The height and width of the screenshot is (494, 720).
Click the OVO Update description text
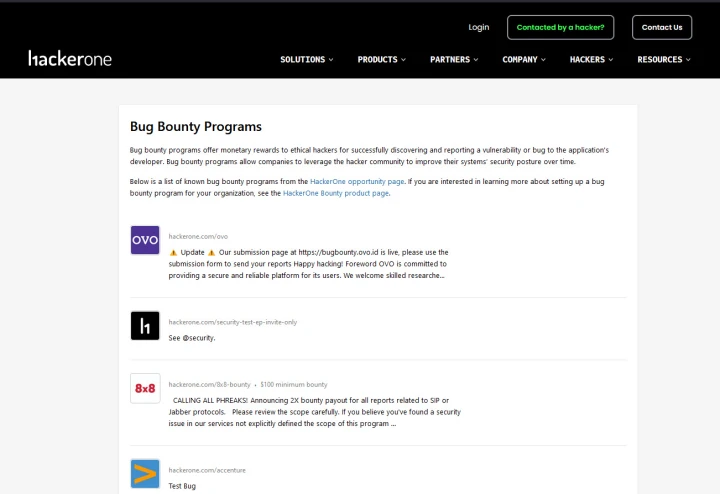pyautogui.click(x=309, y=264)
